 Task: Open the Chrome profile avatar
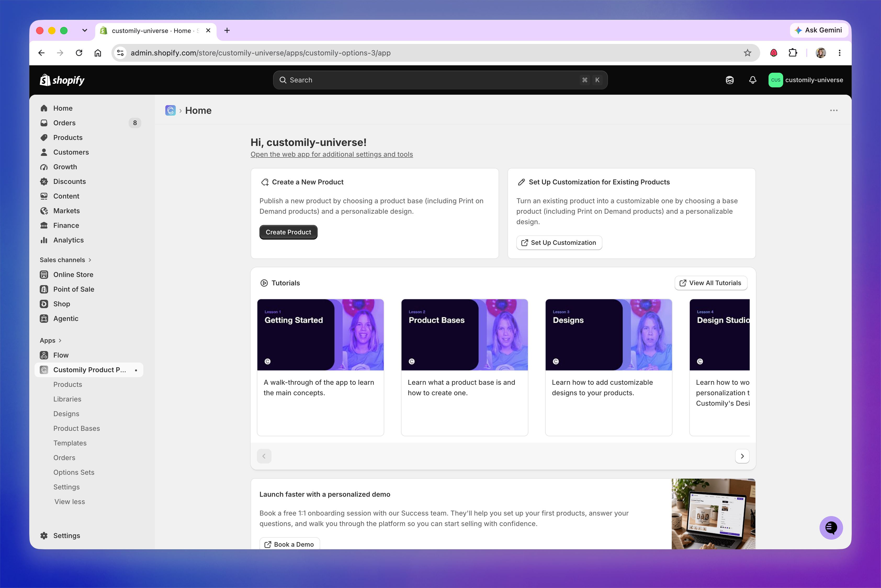[821, 53]
